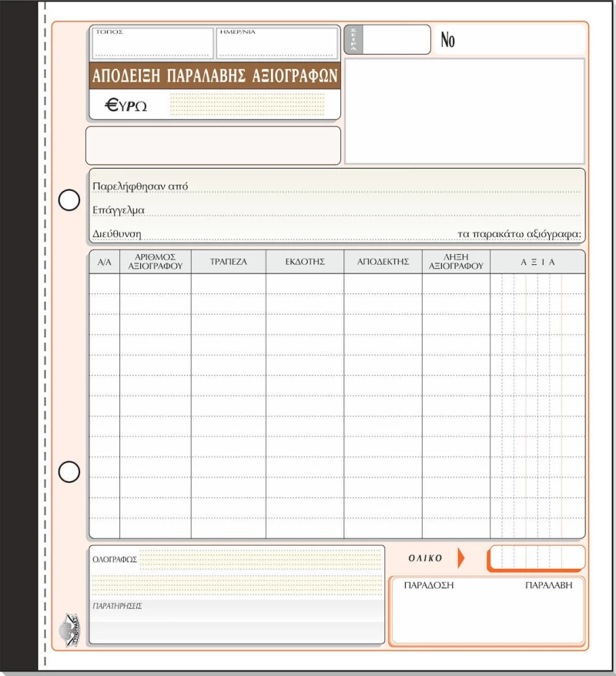616x676 pixels.
Task: Click the large blank box under No
Action: tap(464, 111)
